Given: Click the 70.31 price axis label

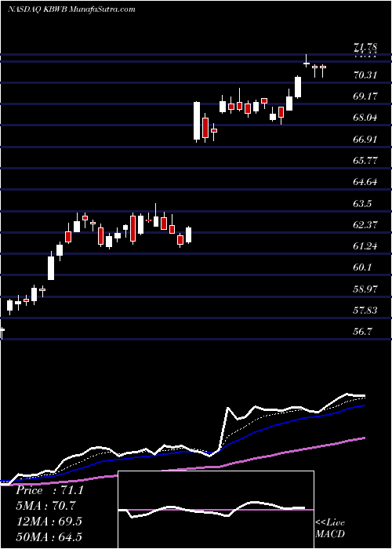Looking at the screenshot, I should point(366,75).
